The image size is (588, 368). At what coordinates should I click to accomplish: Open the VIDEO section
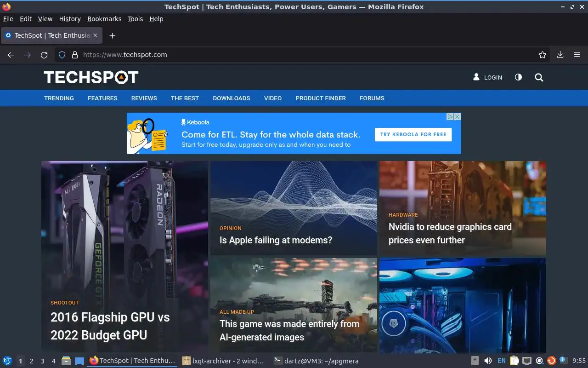click(273, 98)
